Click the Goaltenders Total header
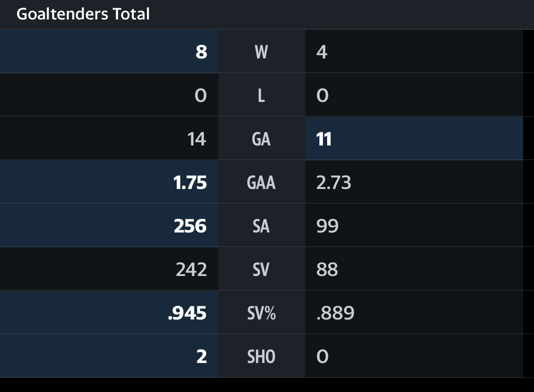Image resolution: width=534 pixels, height=392 pixels. coord(83,14)
